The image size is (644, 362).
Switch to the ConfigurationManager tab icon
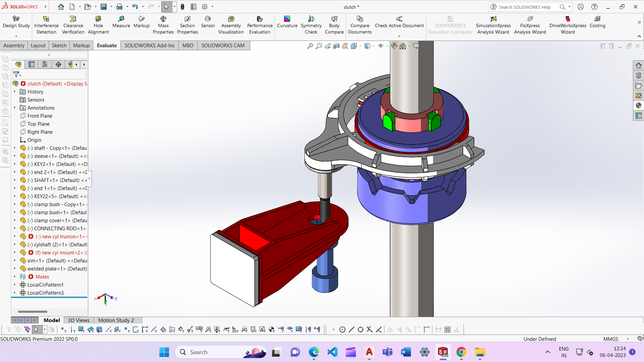[x=45, y=64]
